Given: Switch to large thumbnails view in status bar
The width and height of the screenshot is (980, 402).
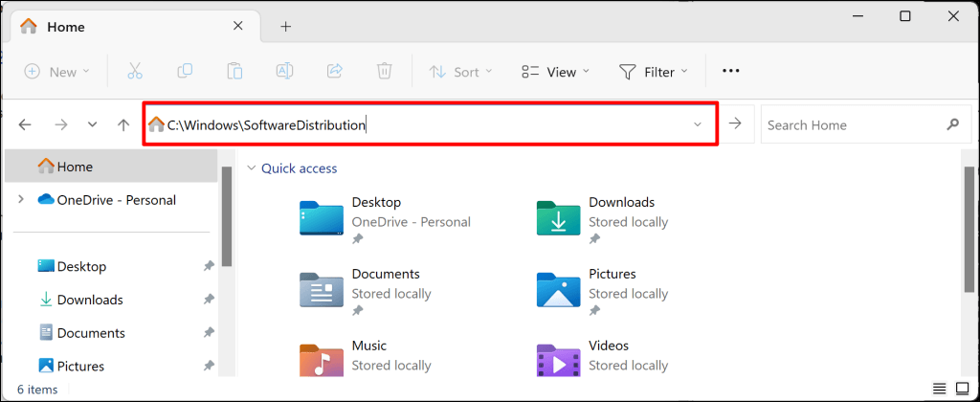Looking at the screenshot, I should point(962,390).
